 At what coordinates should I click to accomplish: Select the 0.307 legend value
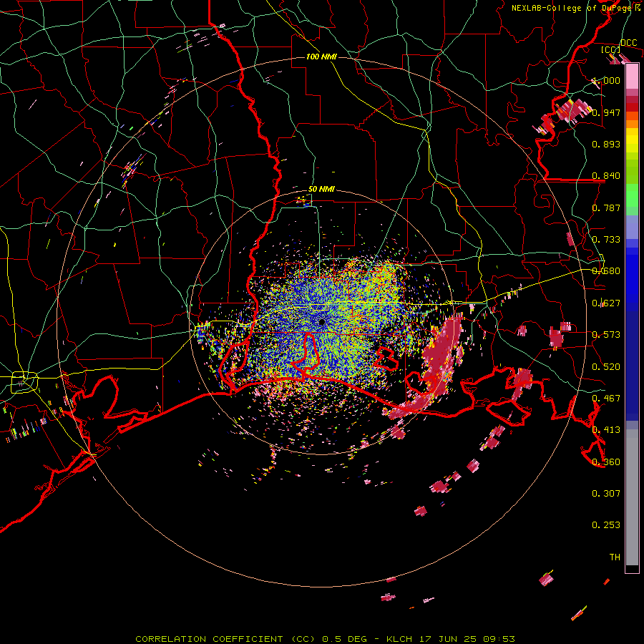(606, 494)
